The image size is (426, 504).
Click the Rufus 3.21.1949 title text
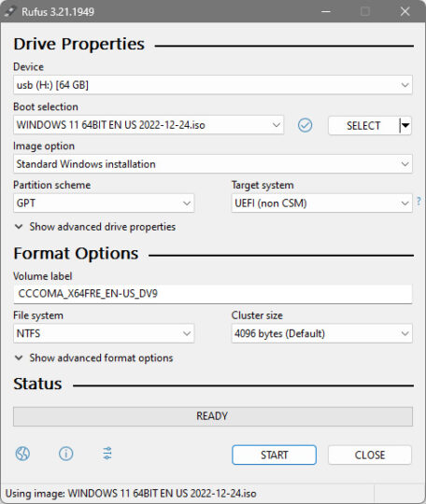click(x=58, y=12)
